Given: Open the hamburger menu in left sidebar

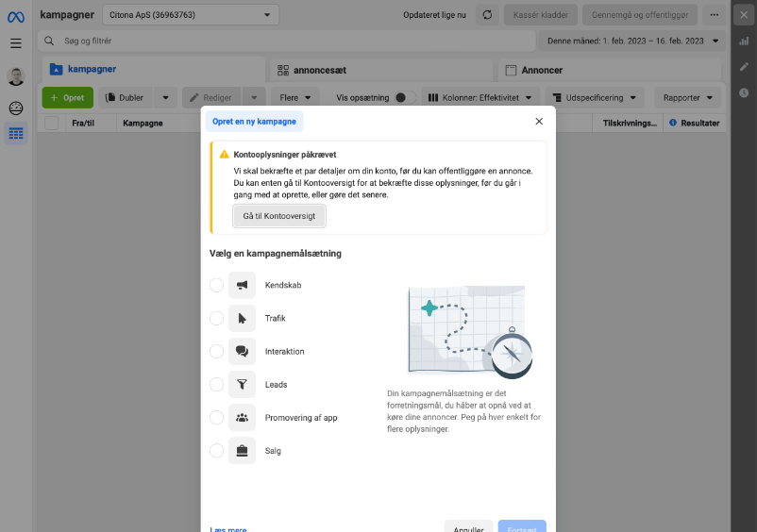Looking at the screenshot, I should click(15, 43).
